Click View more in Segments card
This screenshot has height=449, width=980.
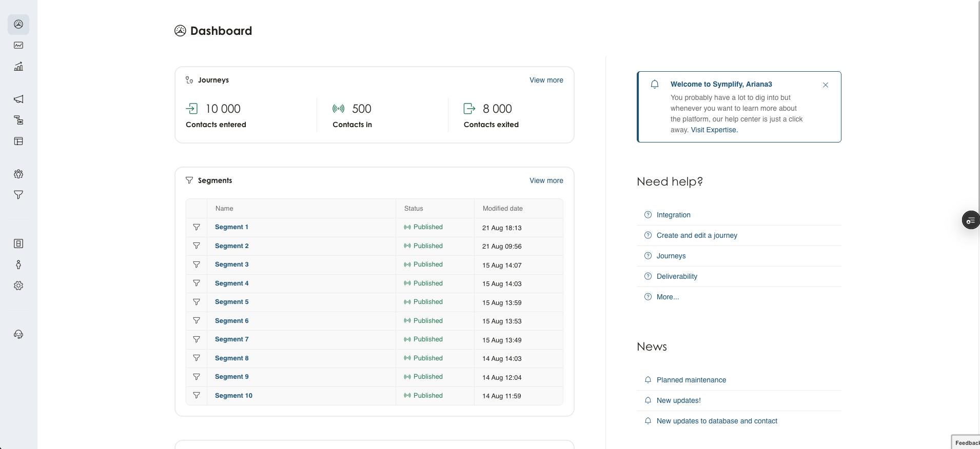pos(546,180)
